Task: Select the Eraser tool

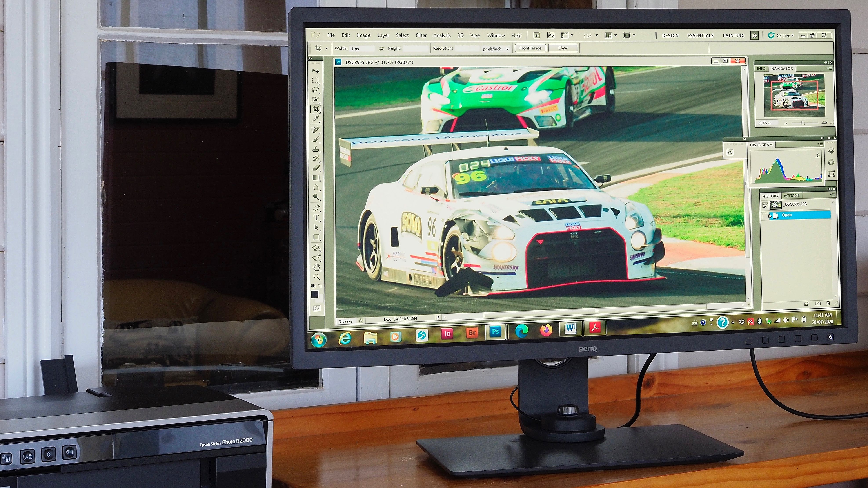Action: (316, 168)
